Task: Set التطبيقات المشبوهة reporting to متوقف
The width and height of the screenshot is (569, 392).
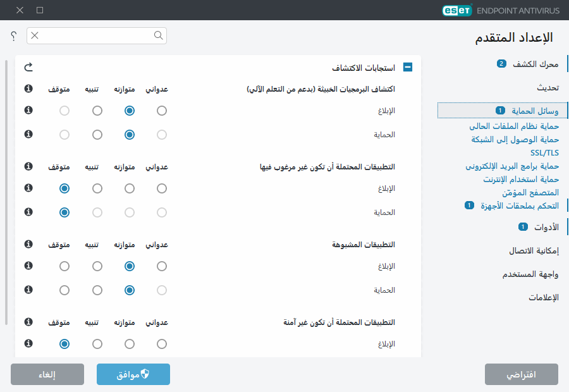Action: (64, 266)
